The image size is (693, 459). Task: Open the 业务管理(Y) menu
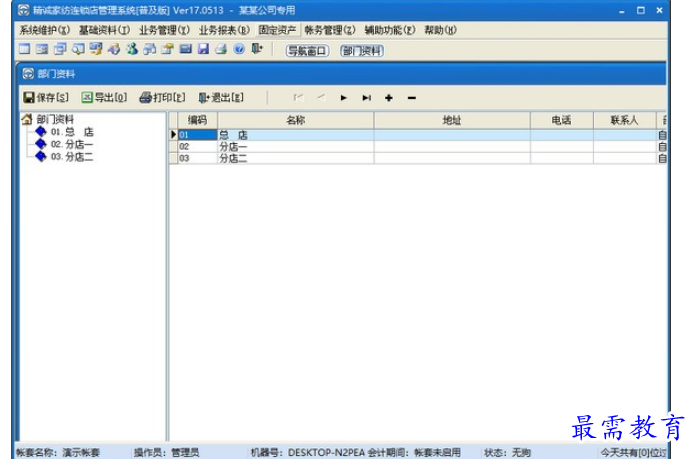164,30
